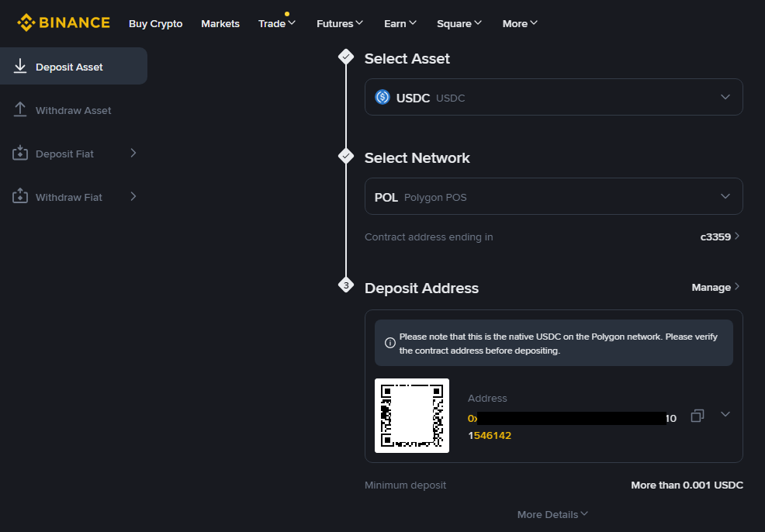Expand the Deposit Fiat chevron

(133, 153)
